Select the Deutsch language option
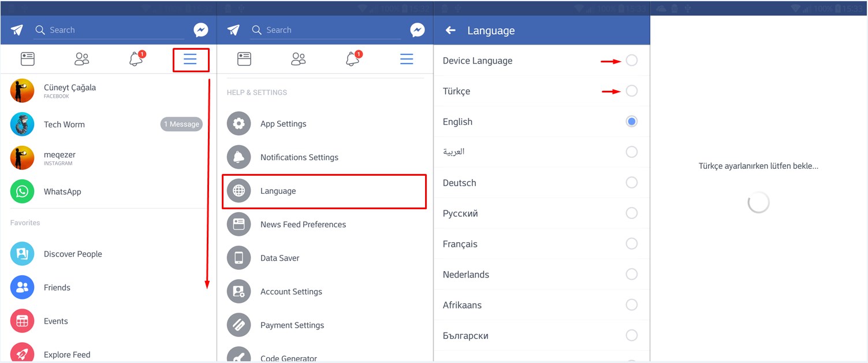The height and width of the screenshot is (363, 868). (x=632, y=183)
